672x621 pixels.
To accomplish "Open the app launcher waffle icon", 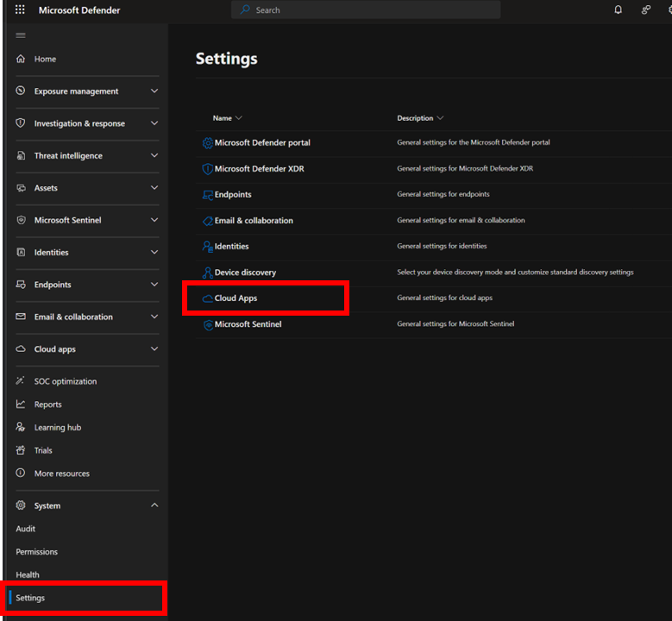I will [x=20, y=10].
